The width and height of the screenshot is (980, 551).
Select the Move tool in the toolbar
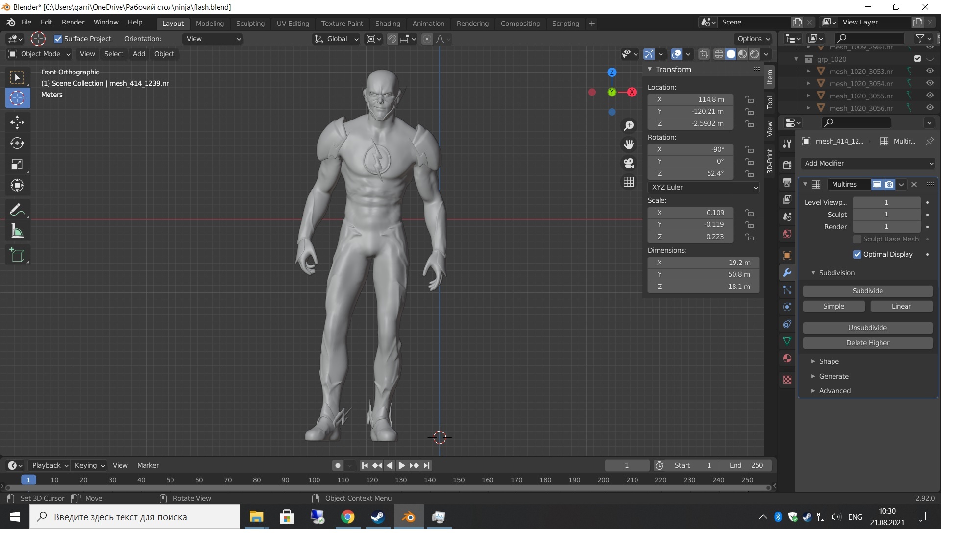tap(17, 122)
